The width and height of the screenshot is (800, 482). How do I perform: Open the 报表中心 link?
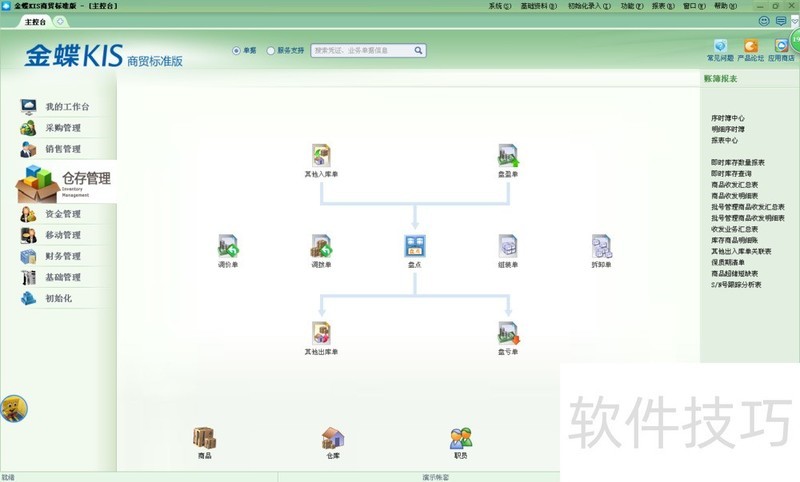724,140
